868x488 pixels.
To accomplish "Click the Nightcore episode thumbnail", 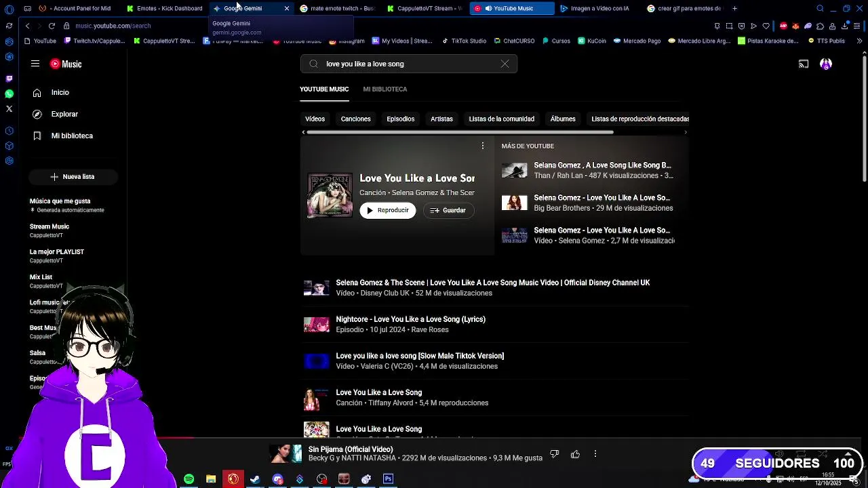I will (x=316, y=325).
